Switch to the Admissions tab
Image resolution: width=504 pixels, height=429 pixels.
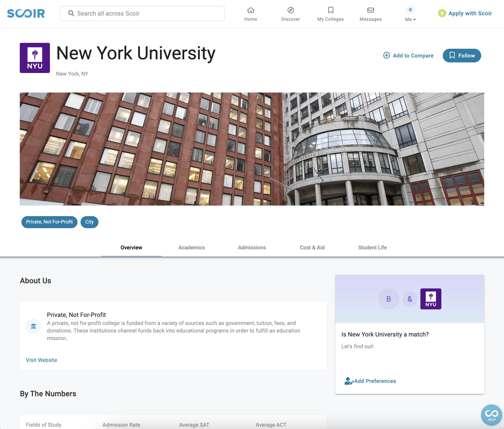pyautogui.click(x=252, y=247)
